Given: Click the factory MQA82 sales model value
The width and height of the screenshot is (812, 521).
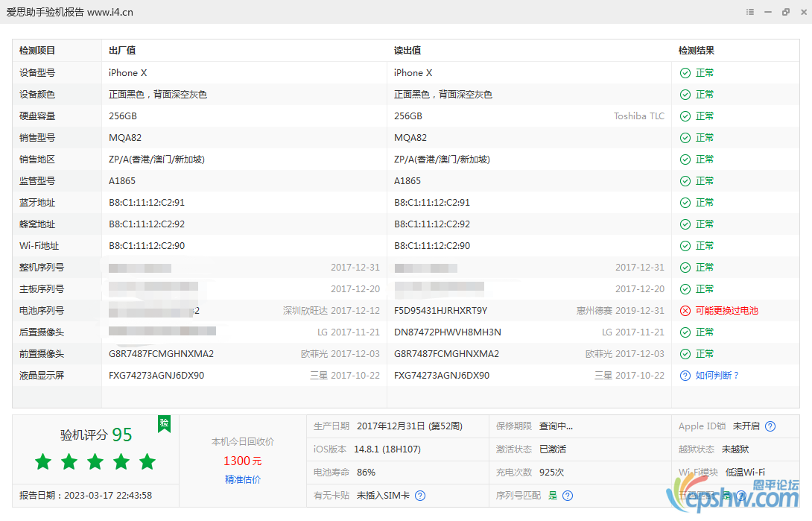Looking at the screenshot, I should click(125, 138).
